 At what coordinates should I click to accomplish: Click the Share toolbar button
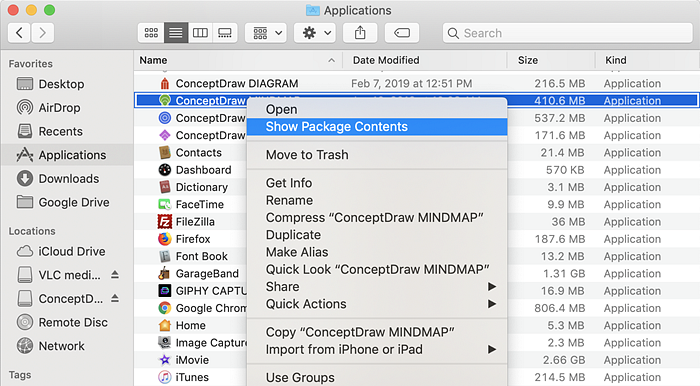(360, 33)
